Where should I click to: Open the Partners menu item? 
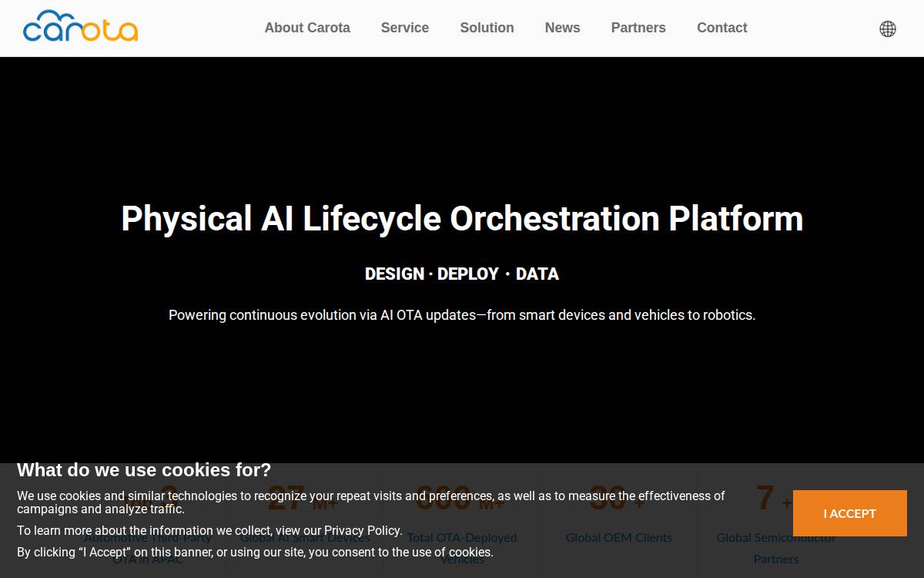point(638,28)
